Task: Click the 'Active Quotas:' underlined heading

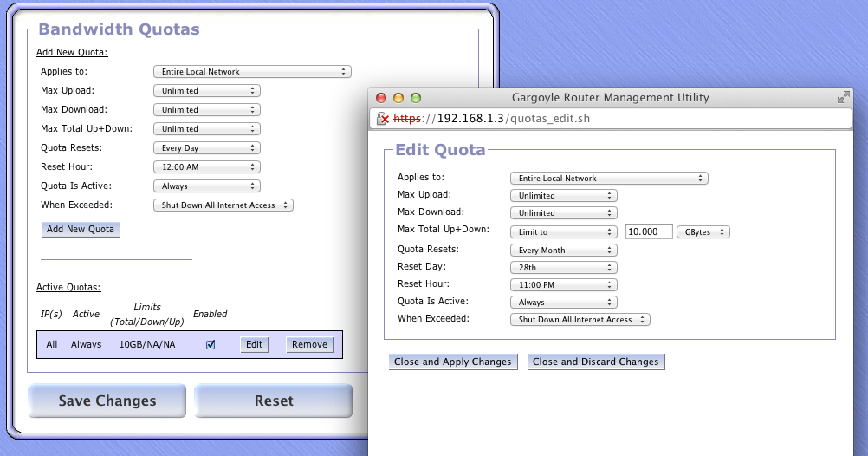Action: coord(68,287)
